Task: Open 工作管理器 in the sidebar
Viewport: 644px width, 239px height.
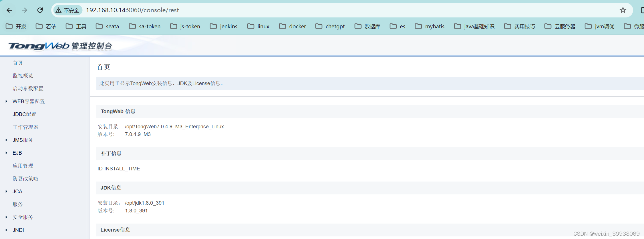Action: [x=25, y=127]
